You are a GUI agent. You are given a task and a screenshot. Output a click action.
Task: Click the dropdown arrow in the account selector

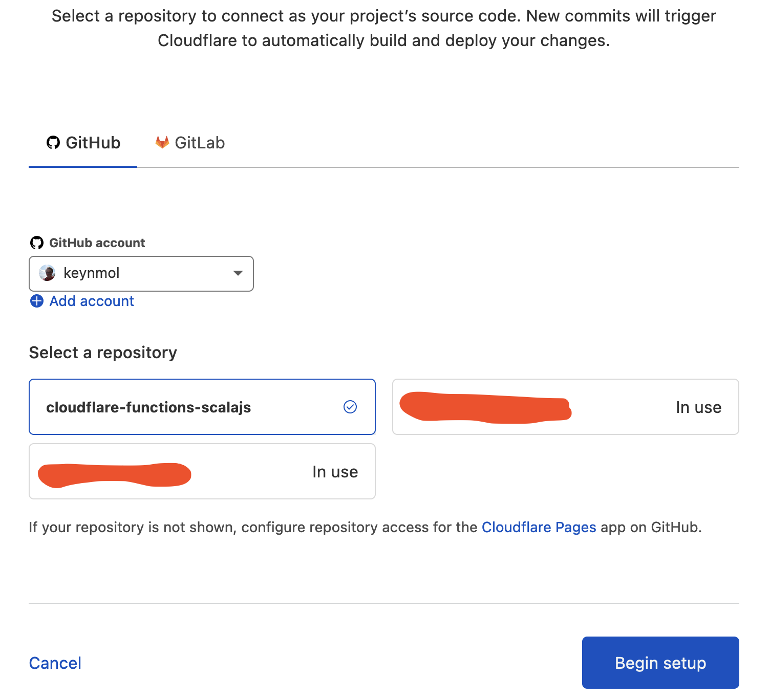pos(238,273)
